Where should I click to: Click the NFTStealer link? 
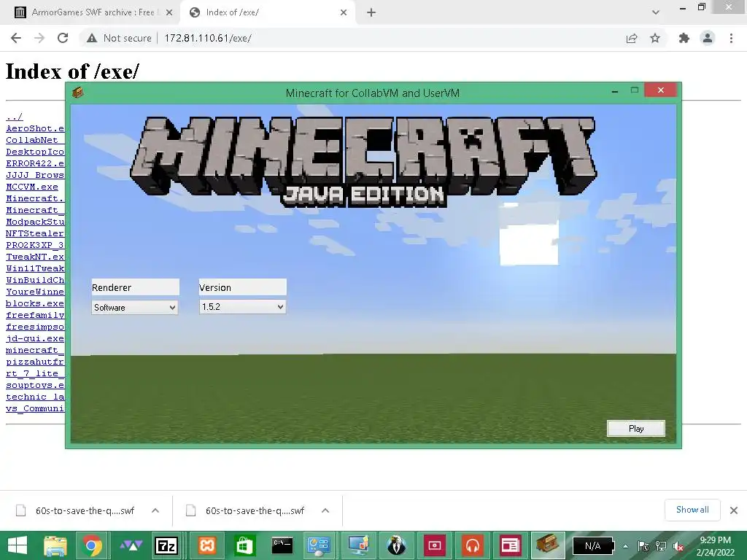click(35, 233)
